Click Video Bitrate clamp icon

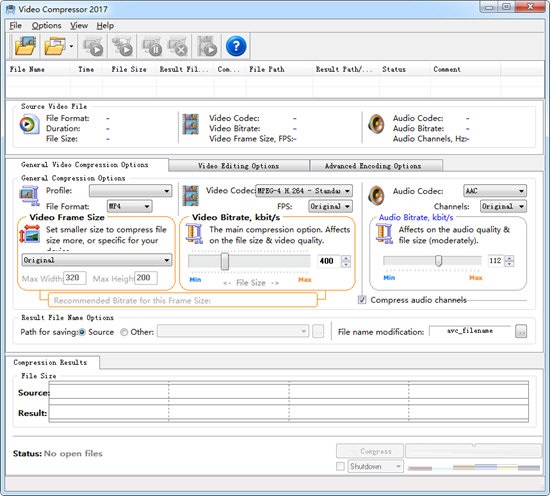[x=194, y=234]
